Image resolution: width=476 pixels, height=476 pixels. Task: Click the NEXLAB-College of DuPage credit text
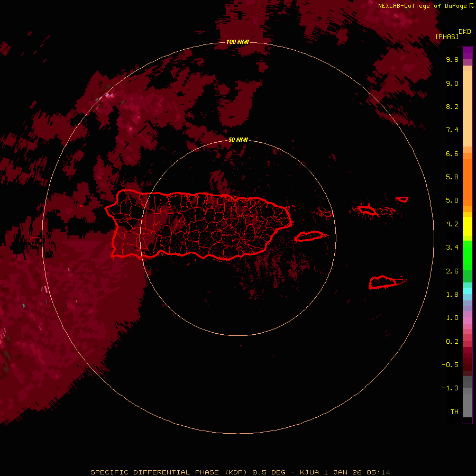pos(423,6)
